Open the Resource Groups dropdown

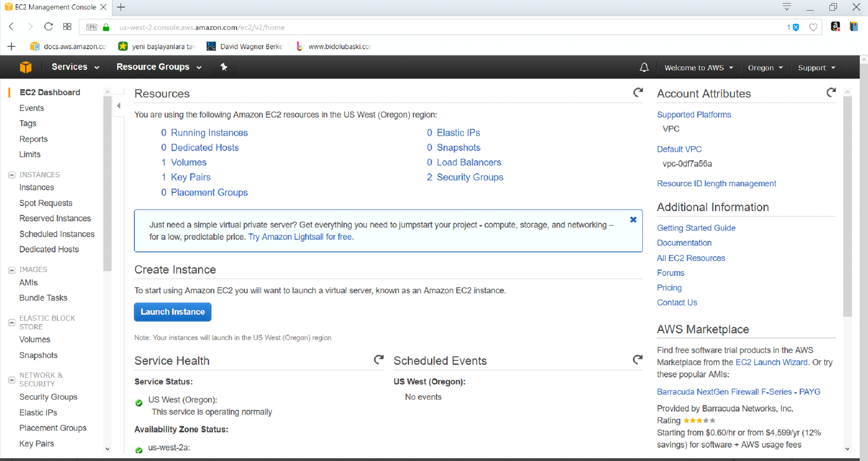(x=159, y=67)
